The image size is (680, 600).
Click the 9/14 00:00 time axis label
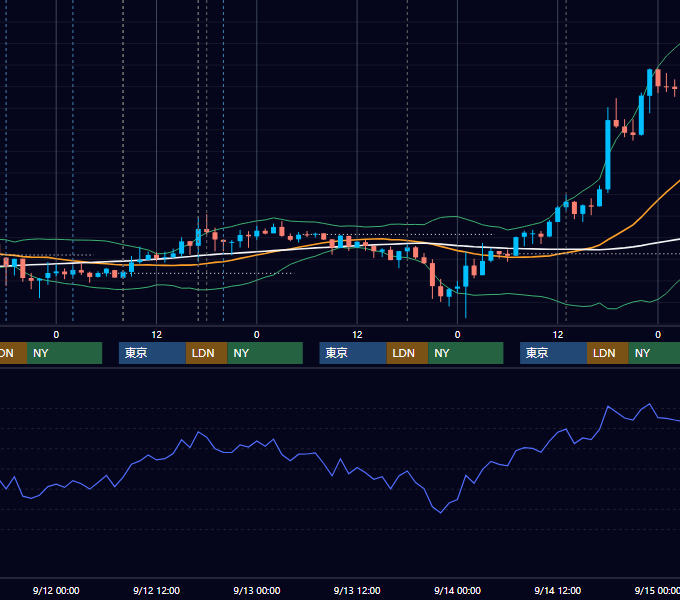[457, 590]
